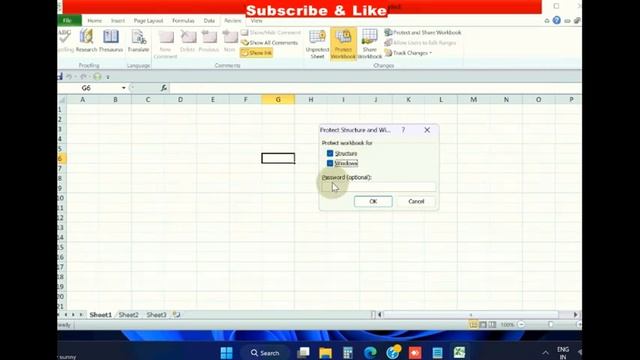Switch to the Sheet1 tab
This screenshot has height=360, width=640.
100,315
